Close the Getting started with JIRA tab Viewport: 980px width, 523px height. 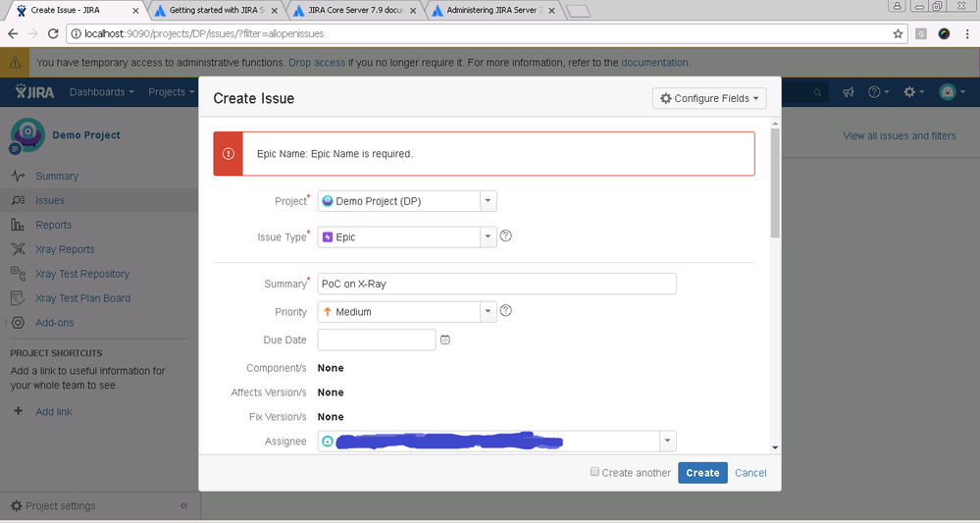(274, 11)
